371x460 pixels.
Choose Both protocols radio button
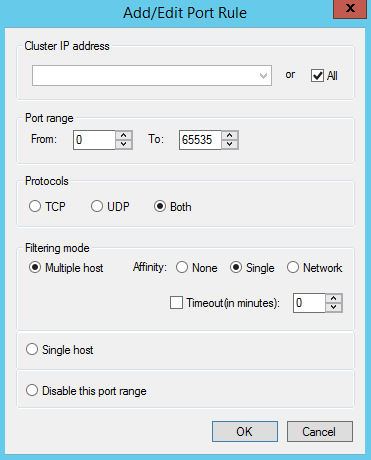(x=160, y=206)
